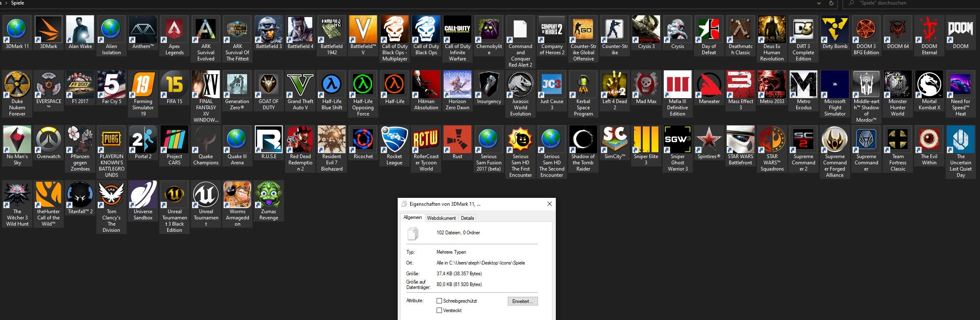
Task: Close the Eigenschaften dialog
Action: pyautogui.click(x=550, y=204)
